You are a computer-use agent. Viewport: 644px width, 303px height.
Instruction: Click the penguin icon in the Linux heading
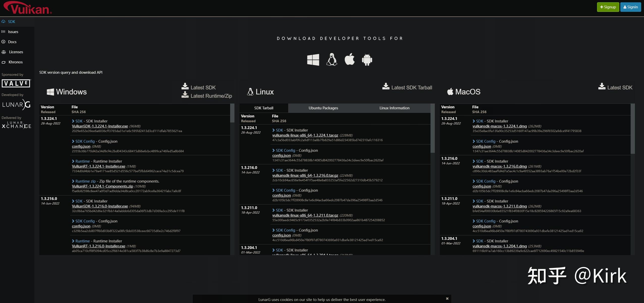click(x=250, y=92)
